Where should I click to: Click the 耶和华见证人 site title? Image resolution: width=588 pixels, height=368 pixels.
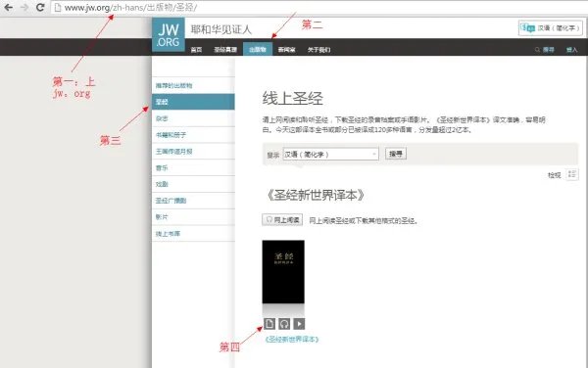point(220,29)
